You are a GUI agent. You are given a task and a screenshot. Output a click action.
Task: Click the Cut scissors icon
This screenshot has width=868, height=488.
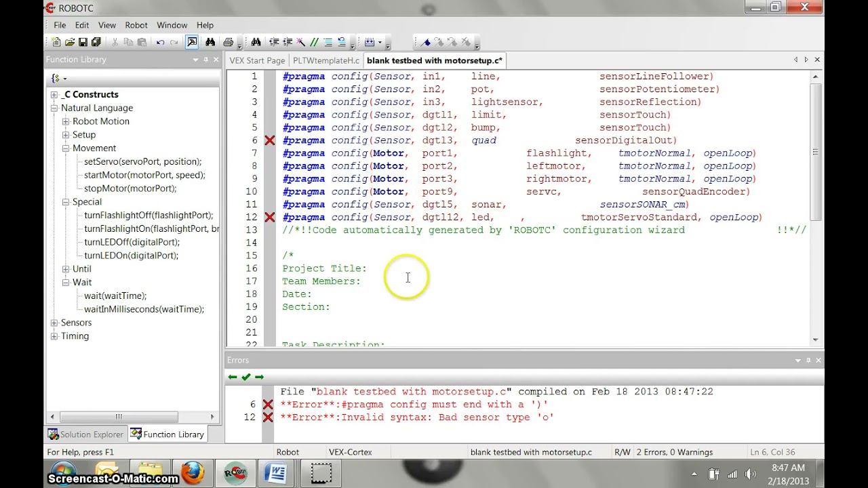pos(115,42)
